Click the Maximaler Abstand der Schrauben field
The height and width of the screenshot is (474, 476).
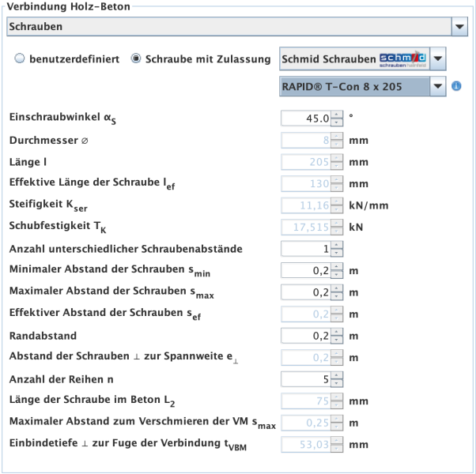(306, 292)
